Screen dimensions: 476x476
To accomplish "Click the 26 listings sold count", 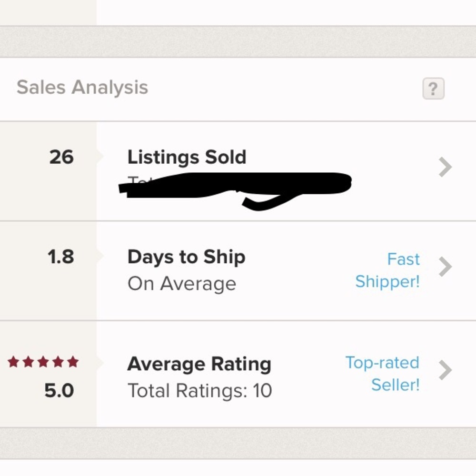I will point(61,157).
